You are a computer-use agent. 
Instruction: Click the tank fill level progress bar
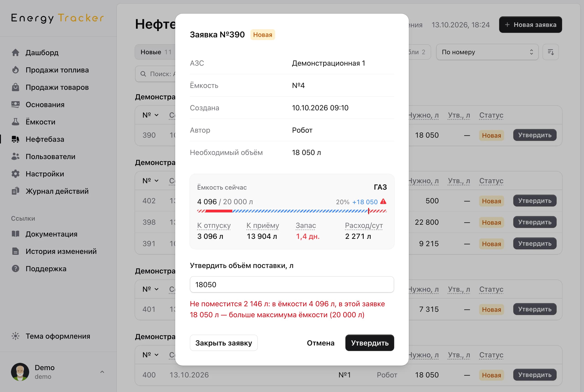click(x=292, y=211)
